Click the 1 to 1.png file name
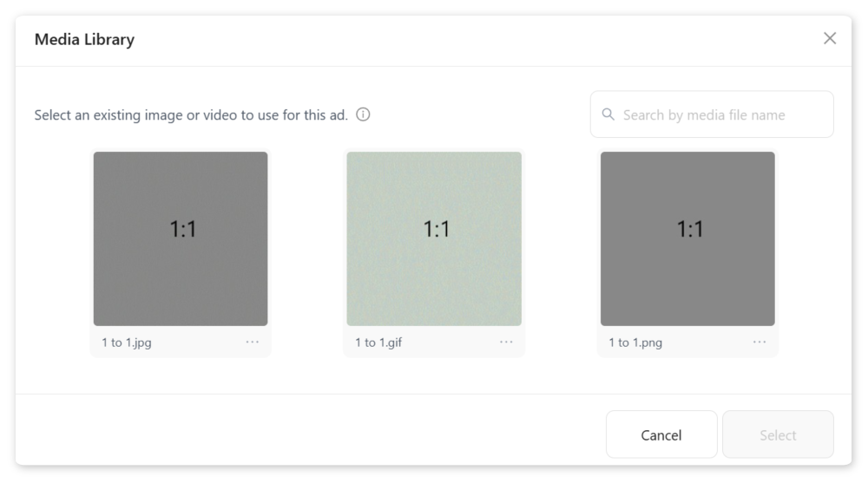The image size is (868, 483). click(635, 343)
